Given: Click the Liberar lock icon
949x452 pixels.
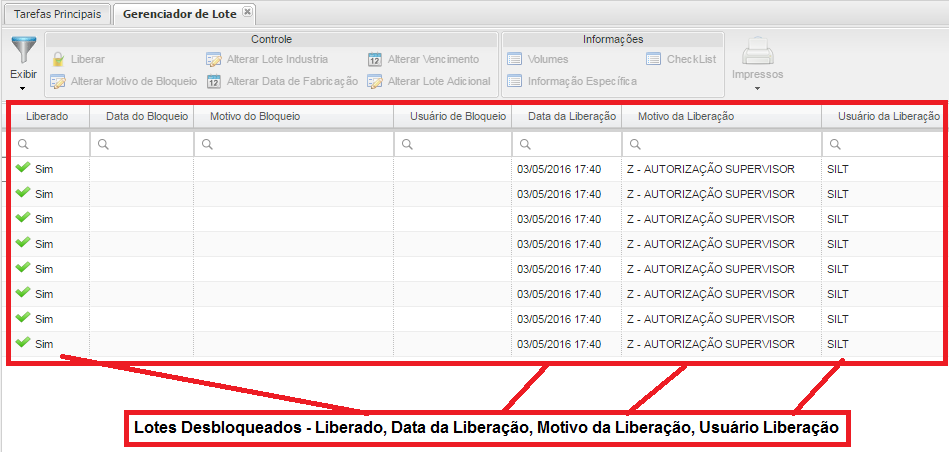Looking at the screenshot, I should pos(58,59).
